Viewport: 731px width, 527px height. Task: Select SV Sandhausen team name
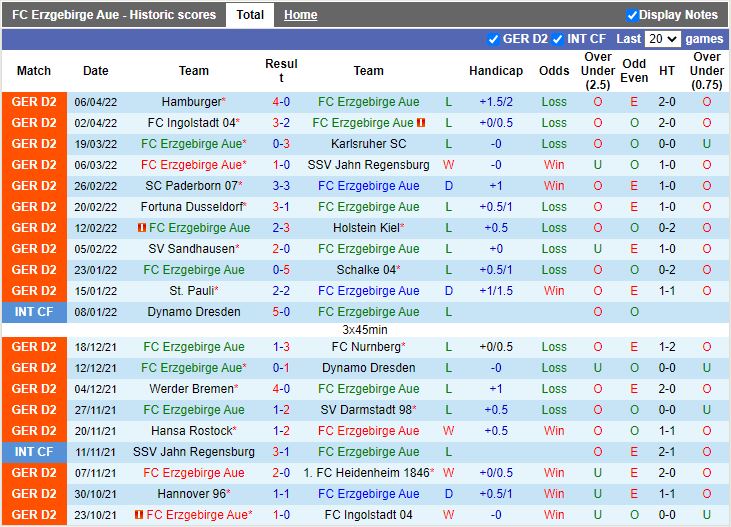192,249
